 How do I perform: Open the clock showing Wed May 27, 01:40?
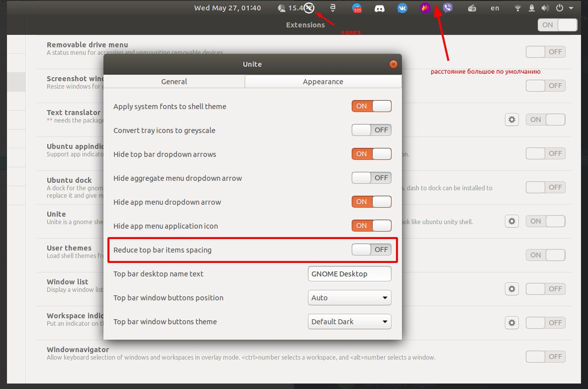pyautogui.click(x=227, y=8)
